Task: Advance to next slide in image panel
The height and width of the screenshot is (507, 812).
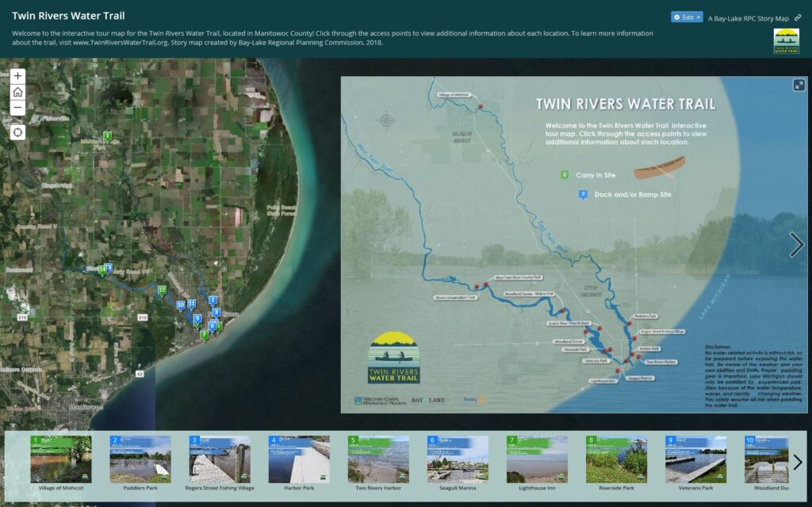Action: pyautogui.click(x=796, y=245)
